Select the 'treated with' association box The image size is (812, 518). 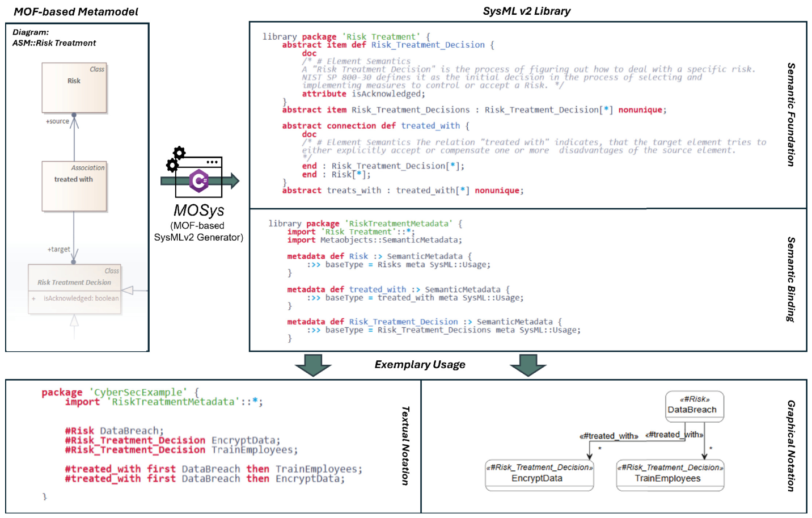[74, 186]
